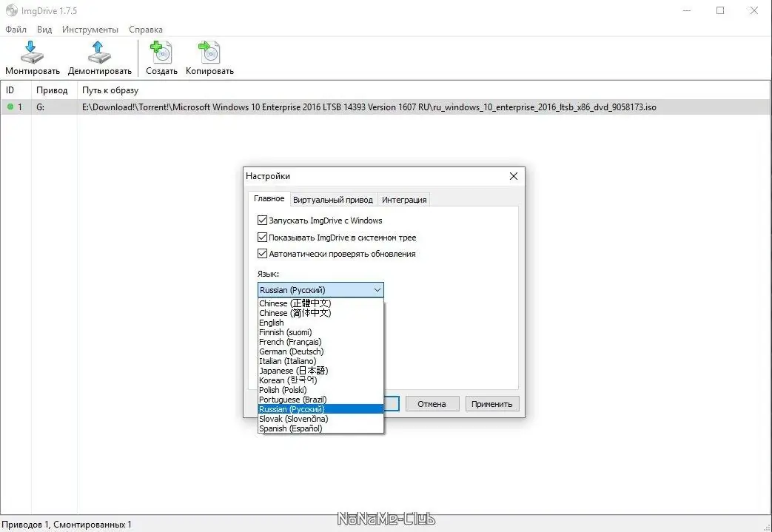
Task: Open the Вид menu
Action: (44, 30)
